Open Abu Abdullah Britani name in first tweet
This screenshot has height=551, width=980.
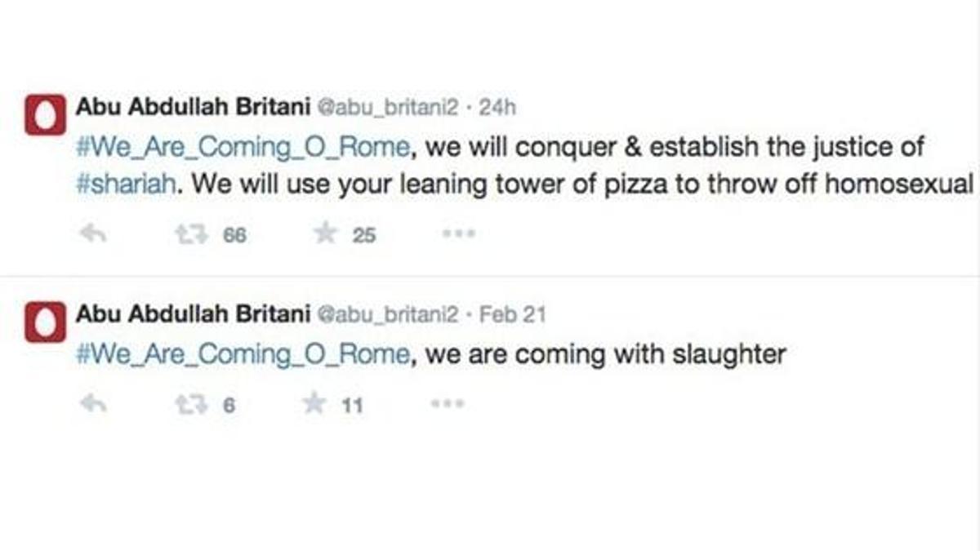191,106
